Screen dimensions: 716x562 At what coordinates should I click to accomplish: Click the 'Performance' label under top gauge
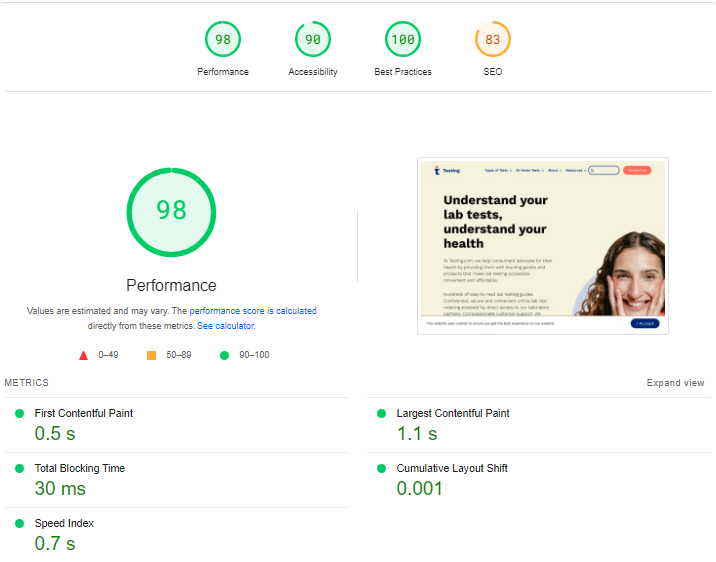[x=223, y=72]
